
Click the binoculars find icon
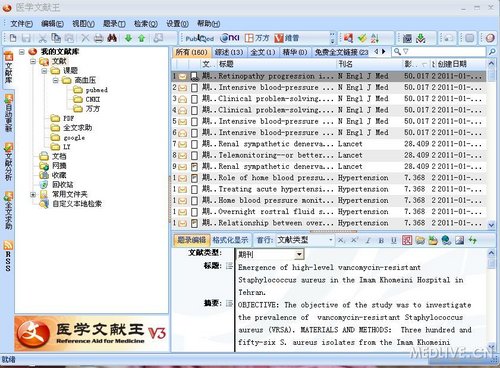(x=112, y=38)
